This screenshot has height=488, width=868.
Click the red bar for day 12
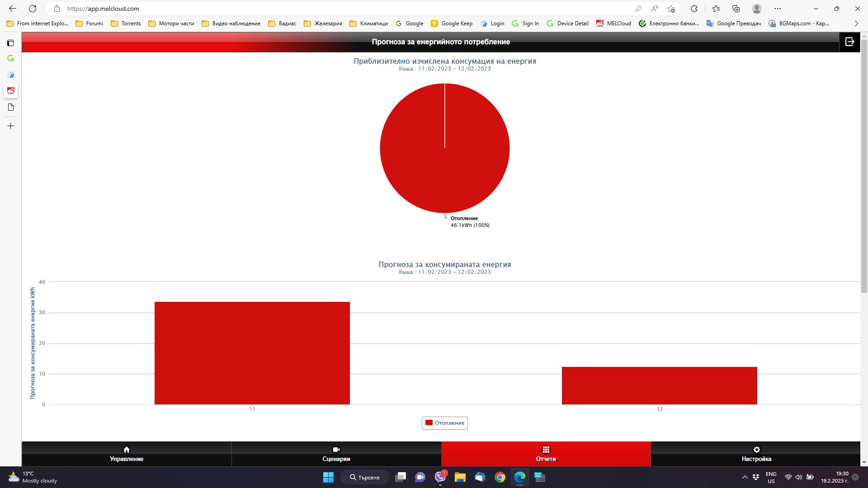tap(659, 385)
